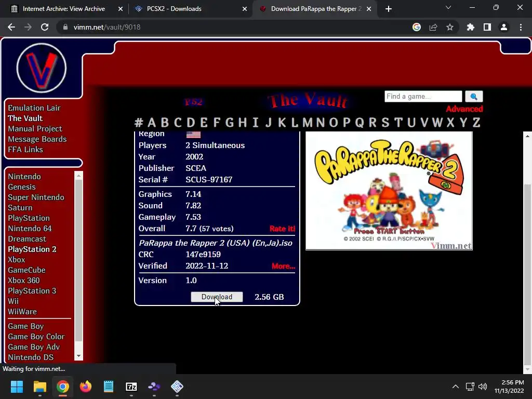Click letter Z in the alphabet index
Screen dimensions: 532x399
coord(476,123)
